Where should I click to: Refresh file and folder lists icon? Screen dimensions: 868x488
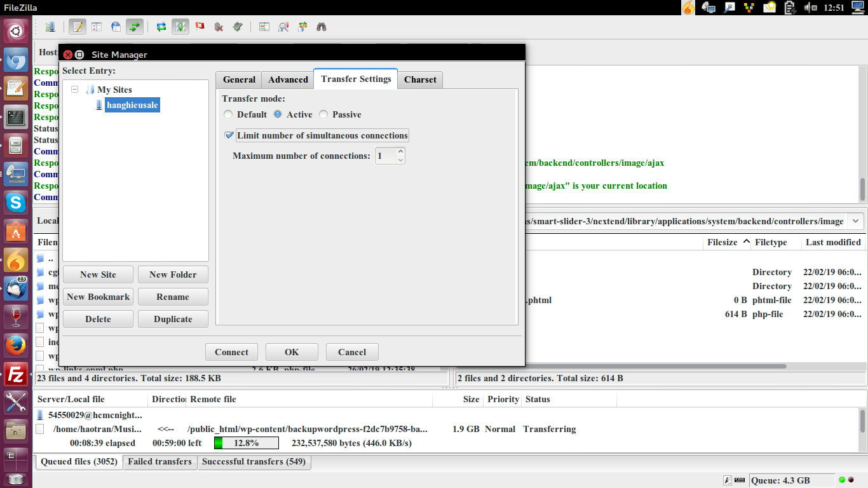161,27
